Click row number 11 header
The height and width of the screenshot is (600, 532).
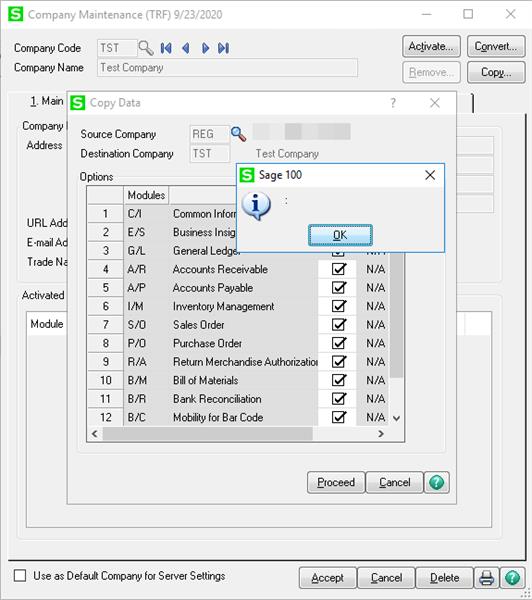tap(106, 399)
